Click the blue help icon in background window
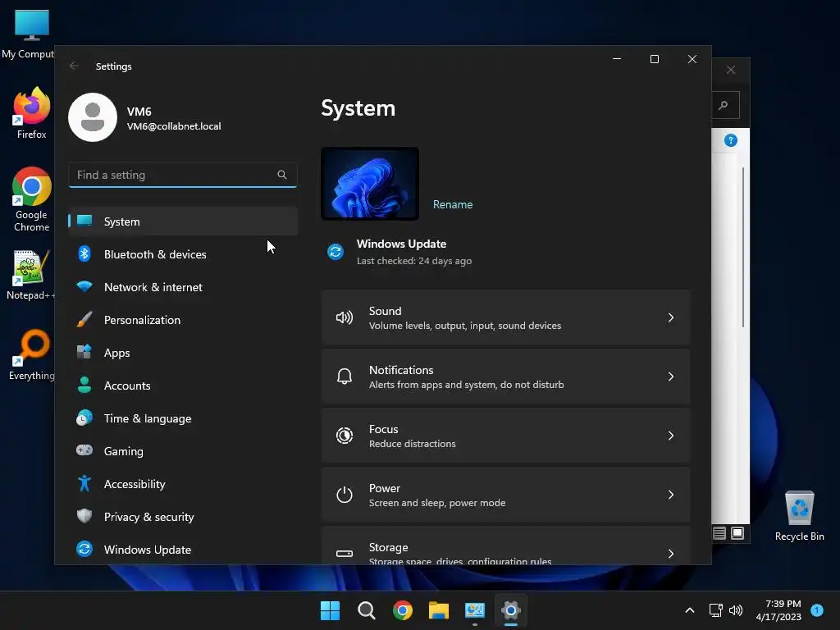Screen dimensions: 840x630 coord(731,140)
